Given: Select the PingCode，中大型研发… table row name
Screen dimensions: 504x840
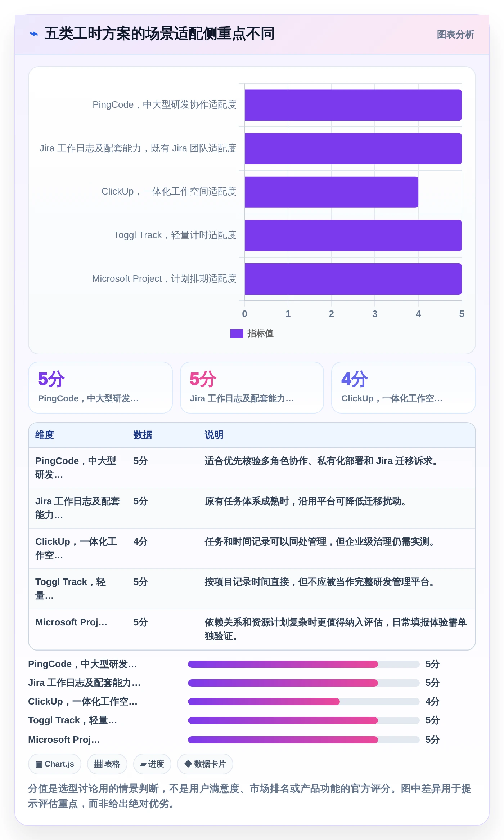Looking at the screenshot, I should [x=76, y=468].
